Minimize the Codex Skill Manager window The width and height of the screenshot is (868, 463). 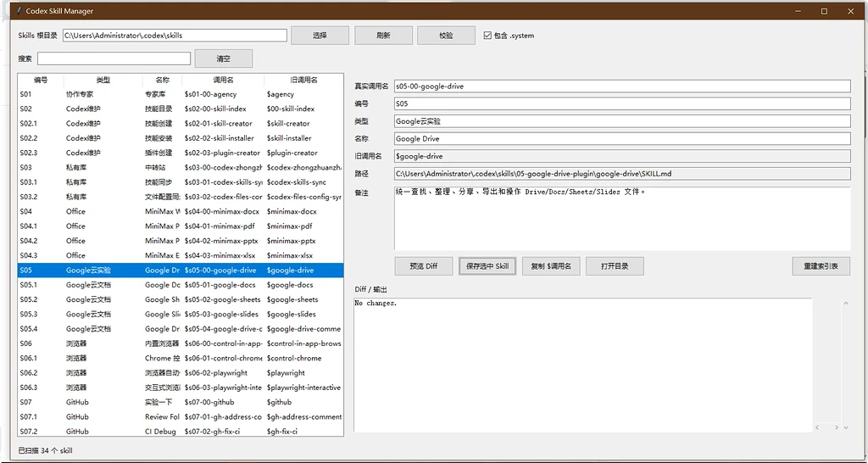(798, 11)
